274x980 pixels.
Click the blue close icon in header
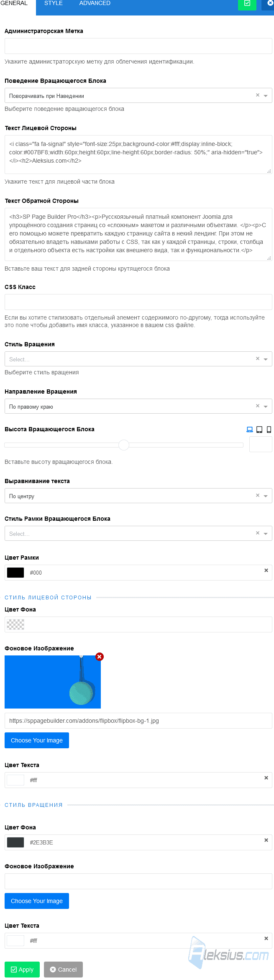click(269, 3)
